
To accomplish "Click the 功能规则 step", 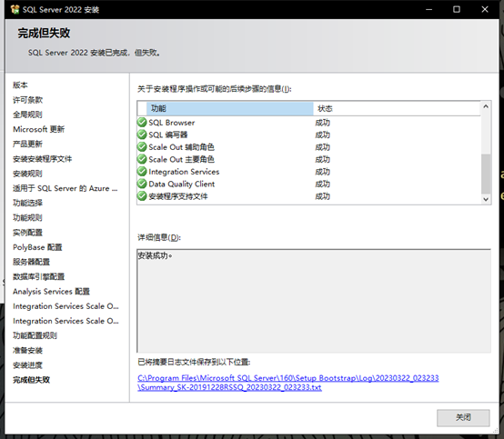I will tap(27, 218).
